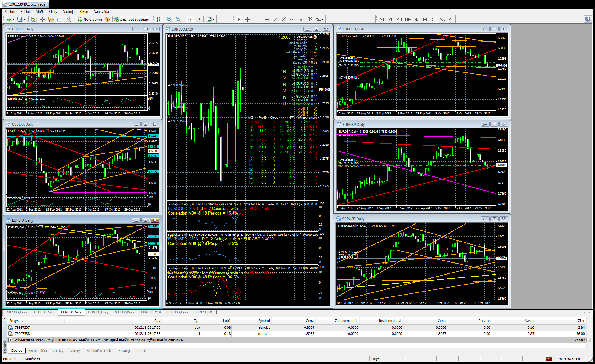
Task: Select the cursor arrow tool
Action: pyautogui.click(x=239, y=19)
